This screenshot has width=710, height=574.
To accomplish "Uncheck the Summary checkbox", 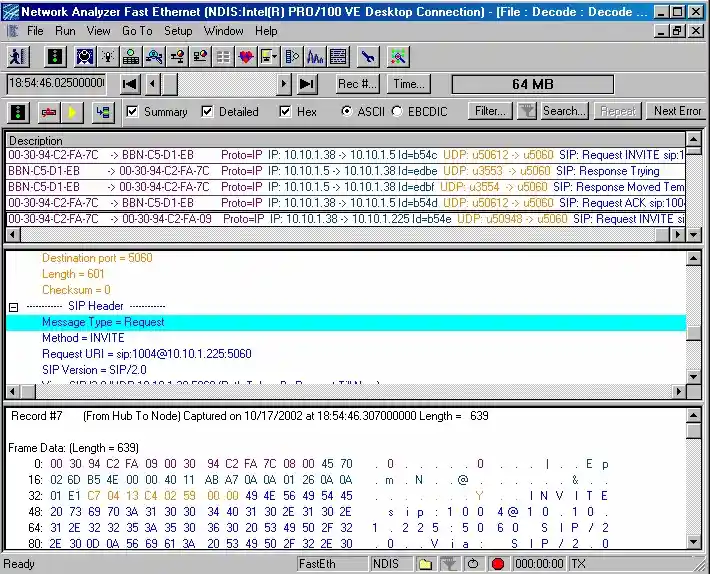I will [x=133, y=112].
